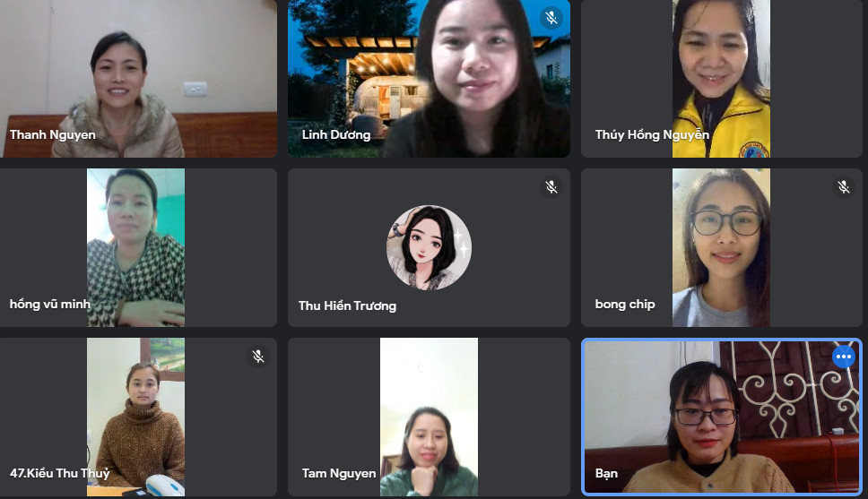The height and width of the screenshot is (499, 868).
Task: Click the Tam Nguyen name label
Action: (339, 474)
